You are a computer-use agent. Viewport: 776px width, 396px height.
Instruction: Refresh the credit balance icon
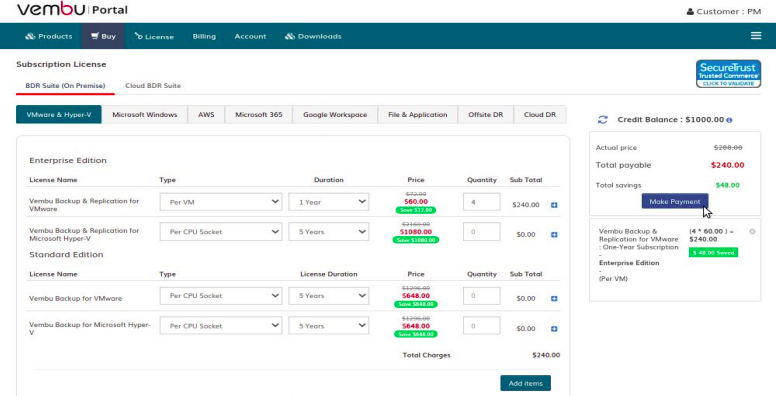[x=602, y=119]
